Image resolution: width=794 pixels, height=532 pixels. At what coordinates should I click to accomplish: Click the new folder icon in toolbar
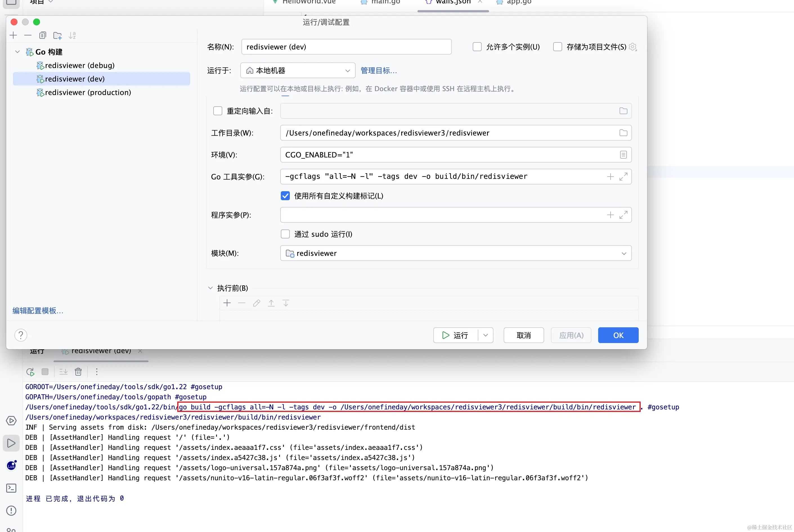pos(57,35)
